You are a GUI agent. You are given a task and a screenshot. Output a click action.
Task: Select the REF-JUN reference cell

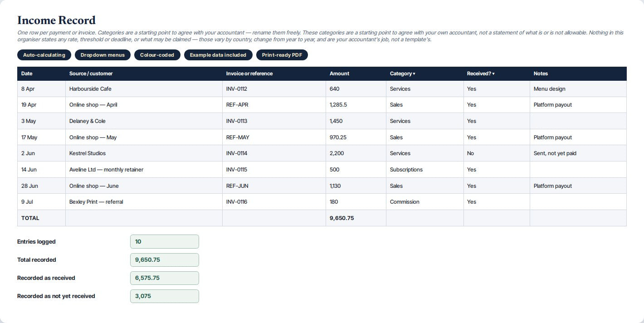[x=274, y=186]
